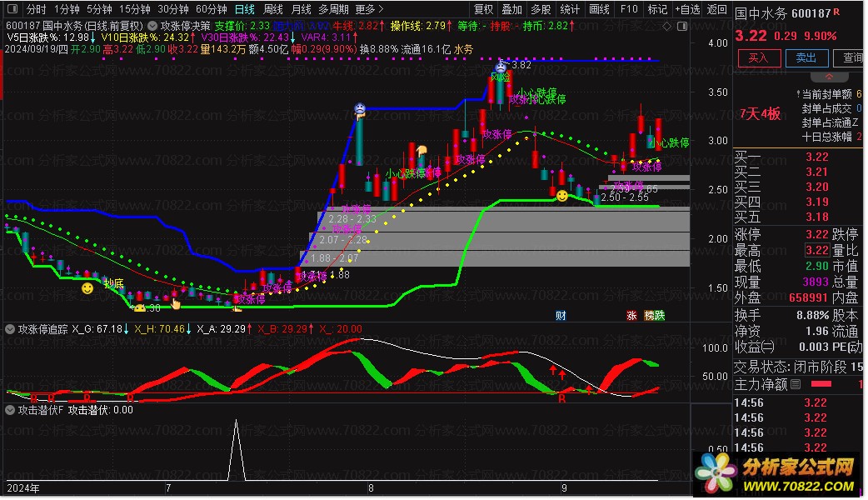This screenshot has height=500, width=868.
Task: Click the F10 company info button
Action: [x=629, y=9]
